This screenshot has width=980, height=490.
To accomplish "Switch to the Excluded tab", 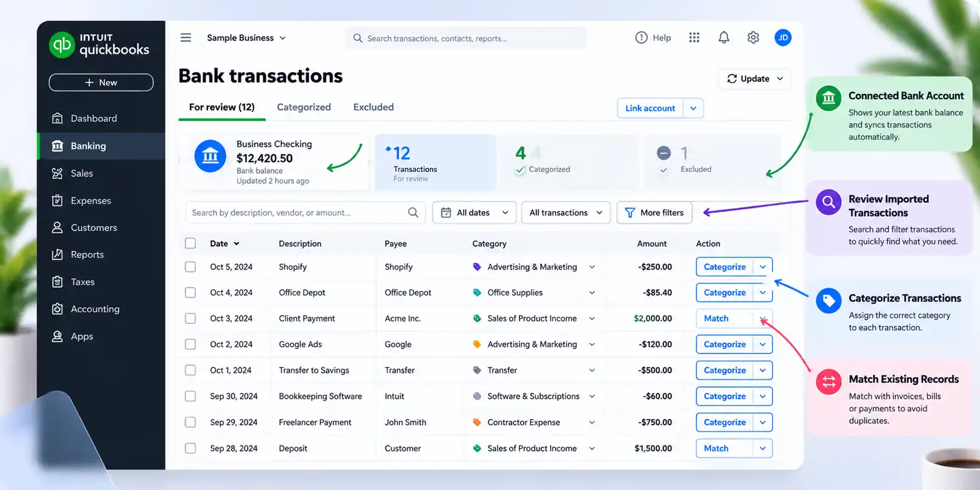I will pos(374,107).
